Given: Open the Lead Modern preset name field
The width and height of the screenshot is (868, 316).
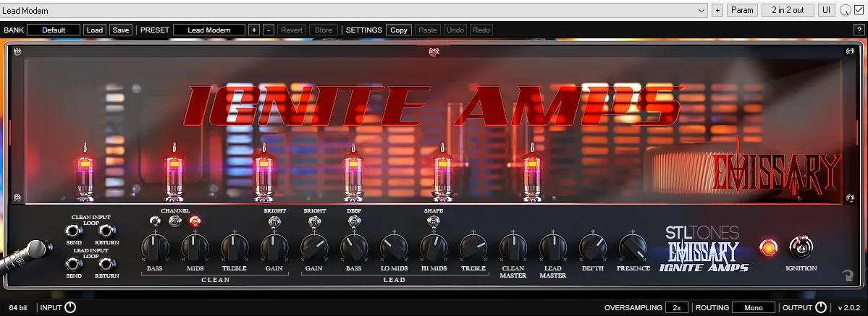Looking at the screenshot, I should [209, 30].
